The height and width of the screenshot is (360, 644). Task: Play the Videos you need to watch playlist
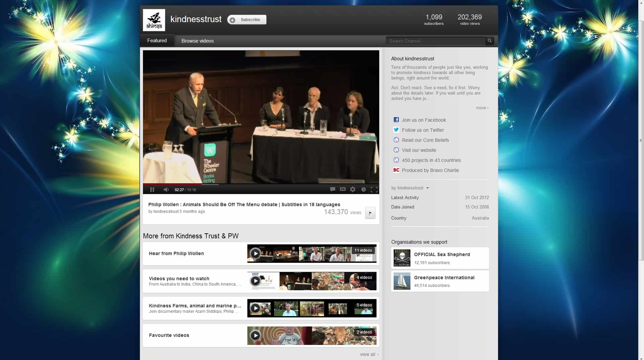coord(255,281)
